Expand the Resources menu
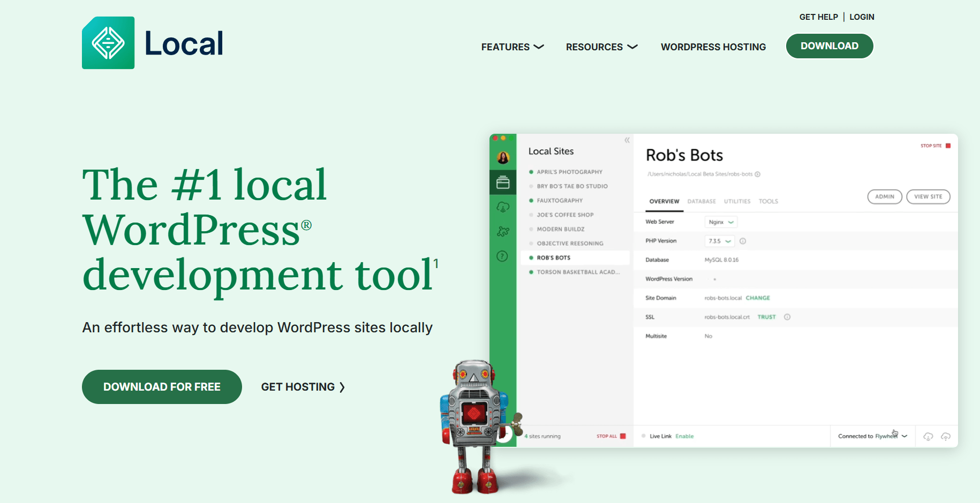 pyautogui.click(x=602, y=47)
